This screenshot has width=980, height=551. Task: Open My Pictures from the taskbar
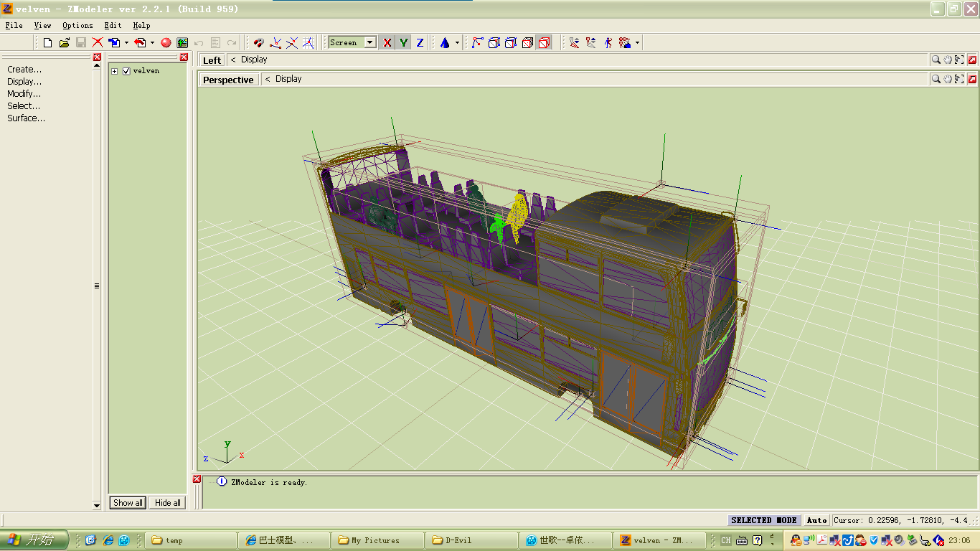[377, 540]
